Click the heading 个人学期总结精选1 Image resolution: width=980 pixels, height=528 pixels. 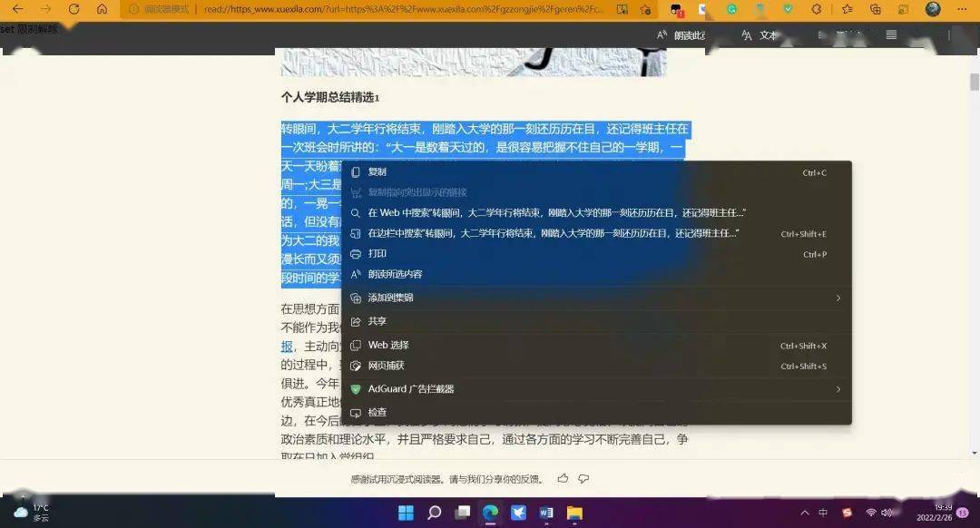tap(330, 97)
